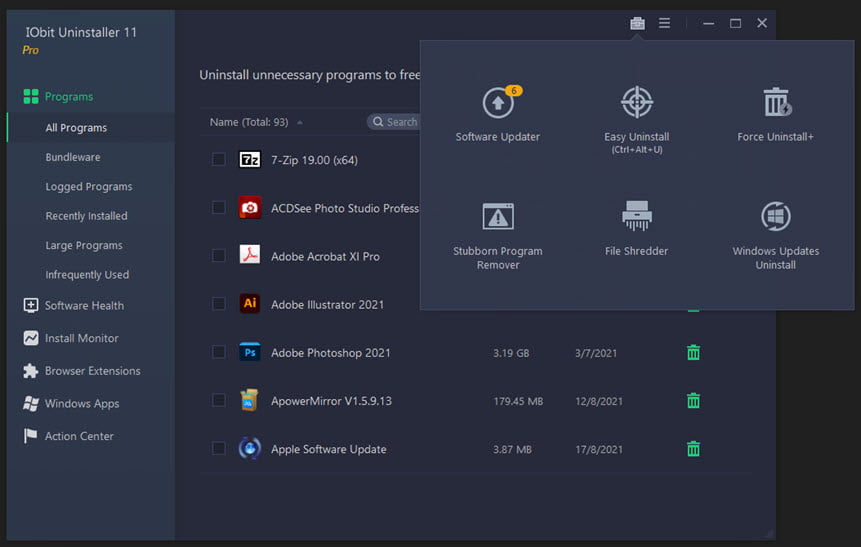861x547 pixels.
Task: Uninstall Apple Software Update via trash icon
Action: (694, 449)
